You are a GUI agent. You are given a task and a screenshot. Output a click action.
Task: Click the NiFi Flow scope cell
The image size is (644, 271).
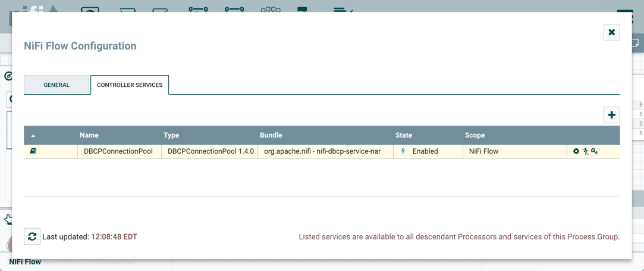pos(483,151)
